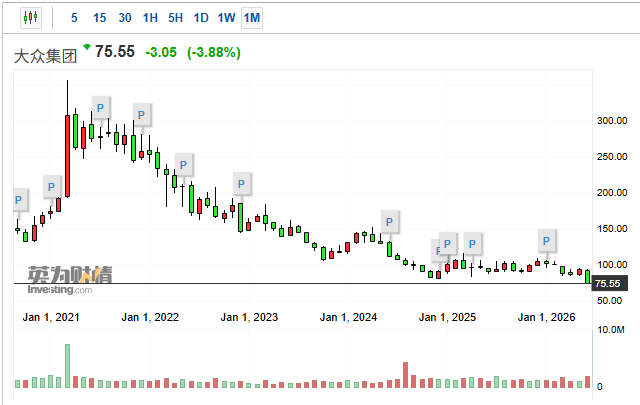Click the 300.00 price axis label
The image size is (640, 405).
pos(612,120)
